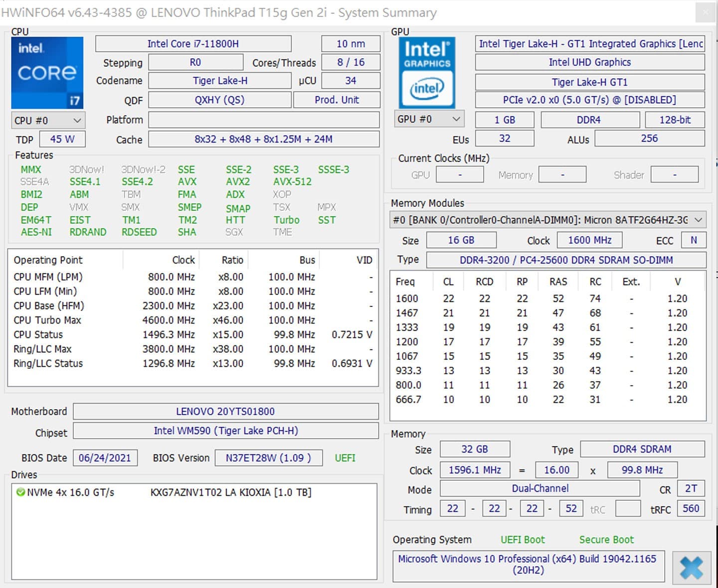This screenshot has height=588, width=718.
Task: Click the Windows 10 Professional OS field
Action: (528, 565)
